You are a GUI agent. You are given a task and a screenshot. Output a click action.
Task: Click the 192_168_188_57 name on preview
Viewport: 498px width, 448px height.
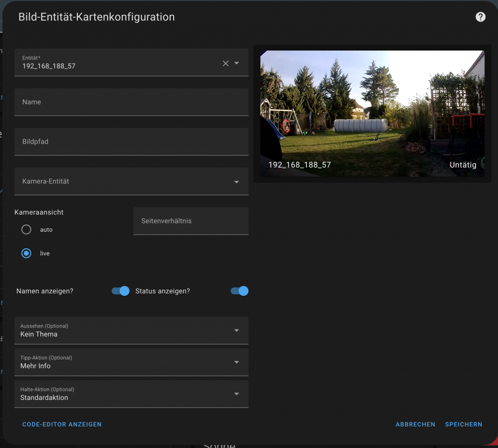click(300, 165)
